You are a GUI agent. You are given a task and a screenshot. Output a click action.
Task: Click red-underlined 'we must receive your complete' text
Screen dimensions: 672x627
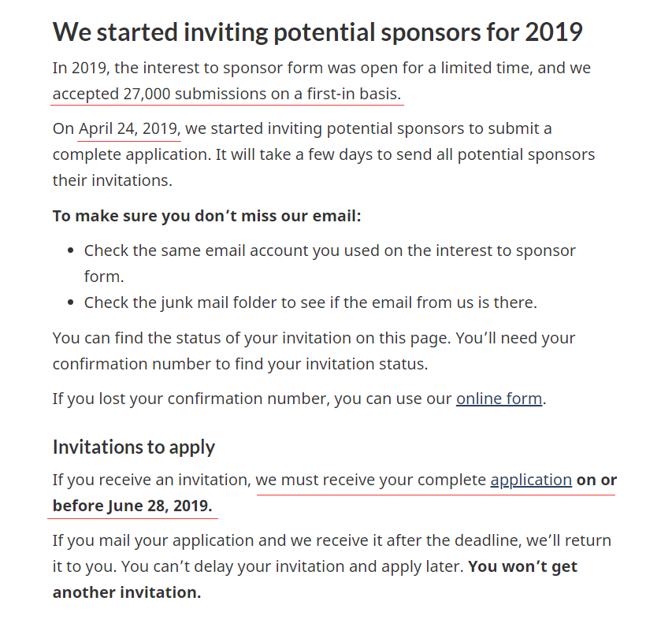click(x=370, y=480)
